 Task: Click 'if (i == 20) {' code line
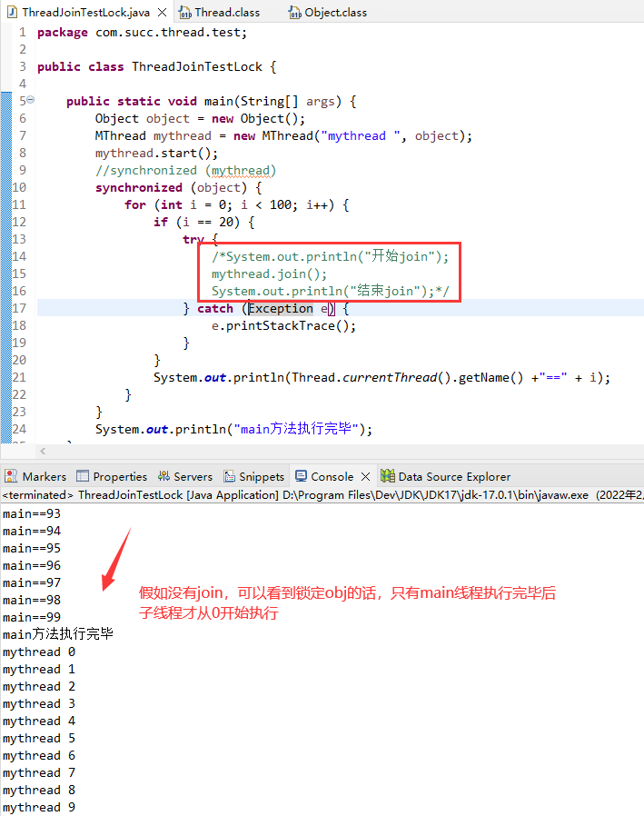(x=203, y=223)
